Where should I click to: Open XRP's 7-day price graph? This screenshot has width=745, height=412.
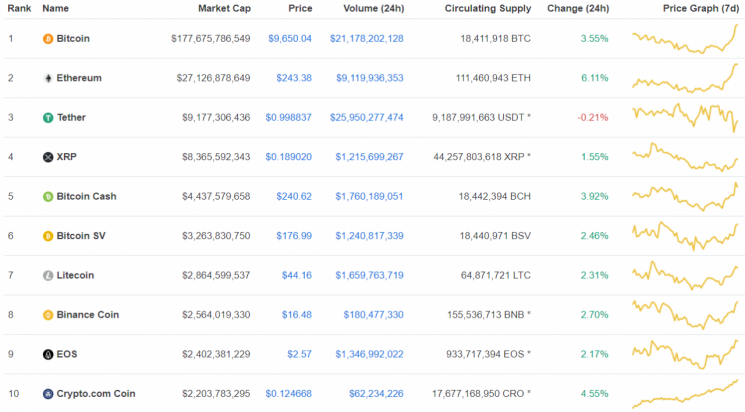click(685, 157)
